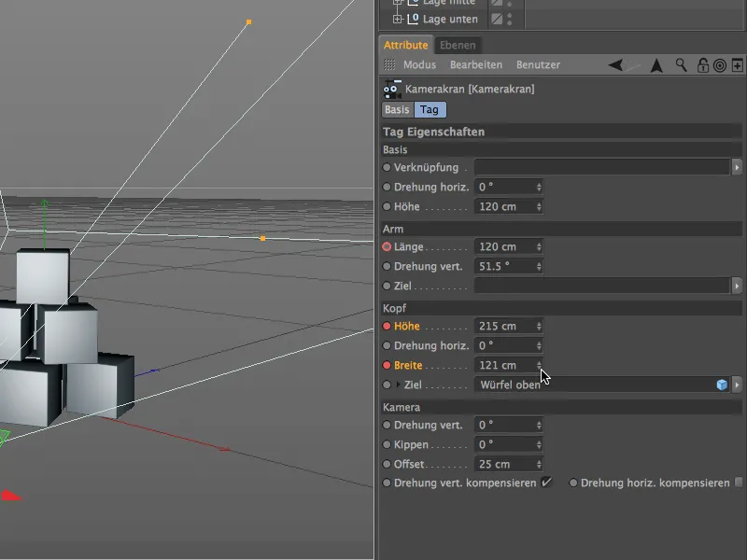The height and width of the screenshot is (560, 747).
Task: Click the Arm Ziel link field
Action: click(x=602, y=287)
